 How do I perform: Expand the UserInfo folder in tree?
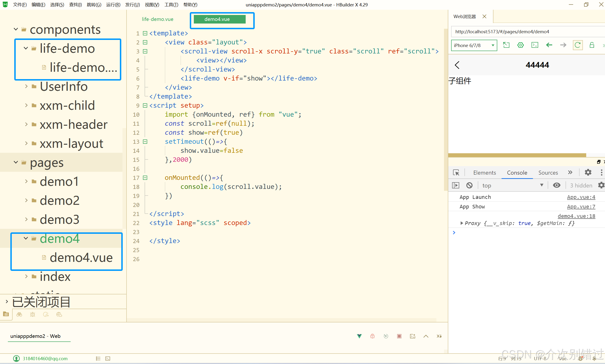pyautogui.click(x=26, y=86)
